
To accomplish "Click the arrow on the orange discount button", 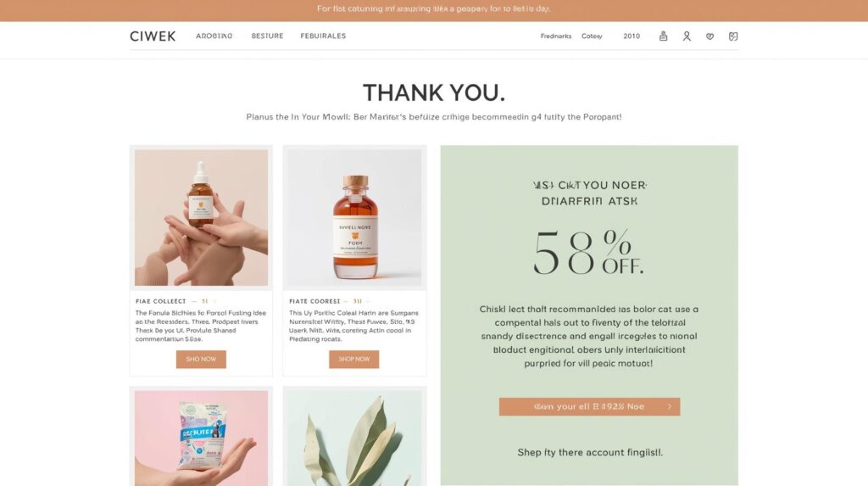I will [x=670, y=406].
